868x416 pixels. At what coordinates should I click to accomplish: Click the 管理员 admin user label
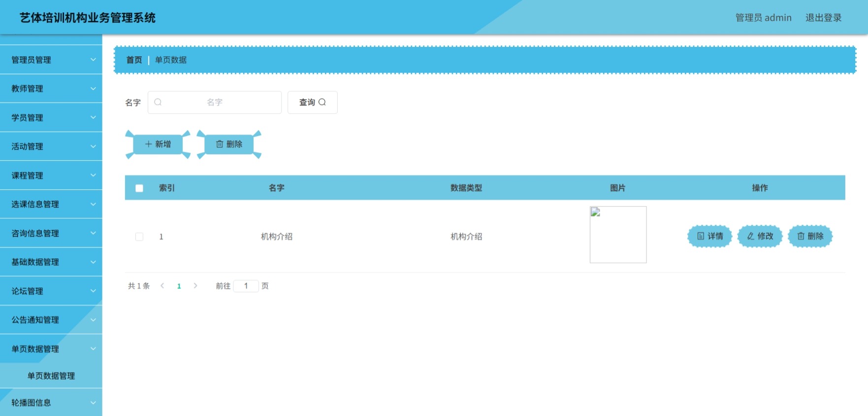[x=763, y=18]
